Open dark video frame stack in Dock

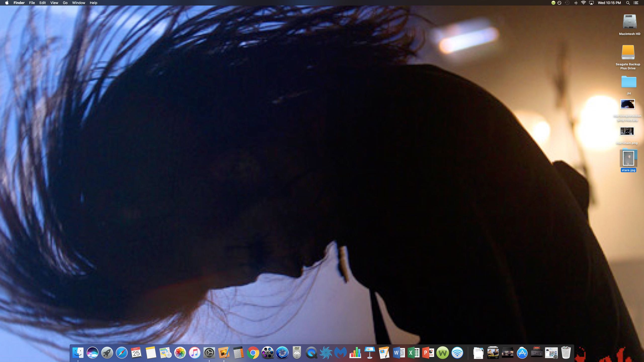(x=507, y=353)
